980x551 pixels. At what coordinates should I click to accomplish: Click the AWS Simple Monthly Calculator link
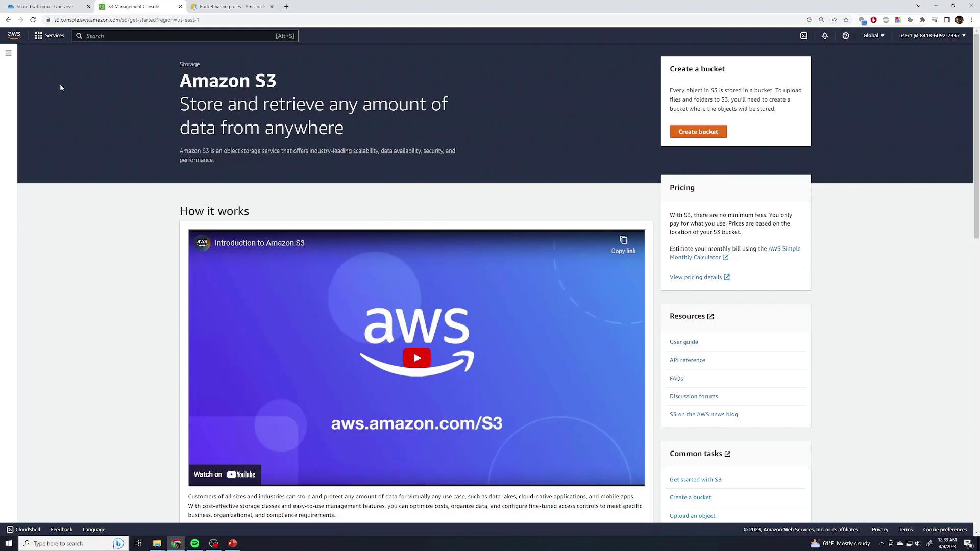[x=735, y=252]
